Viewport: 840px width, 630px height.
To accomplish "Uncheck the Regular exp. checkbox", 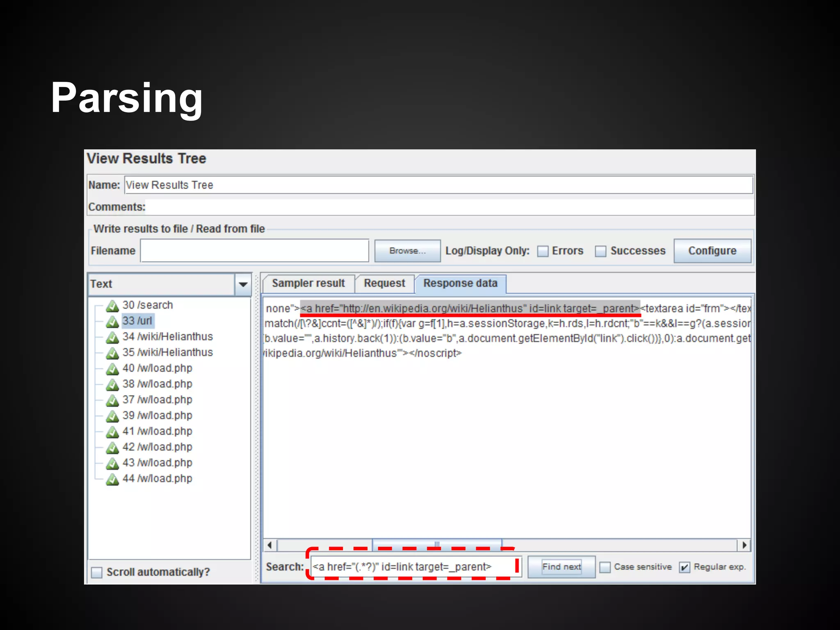I will click(684, 567).
